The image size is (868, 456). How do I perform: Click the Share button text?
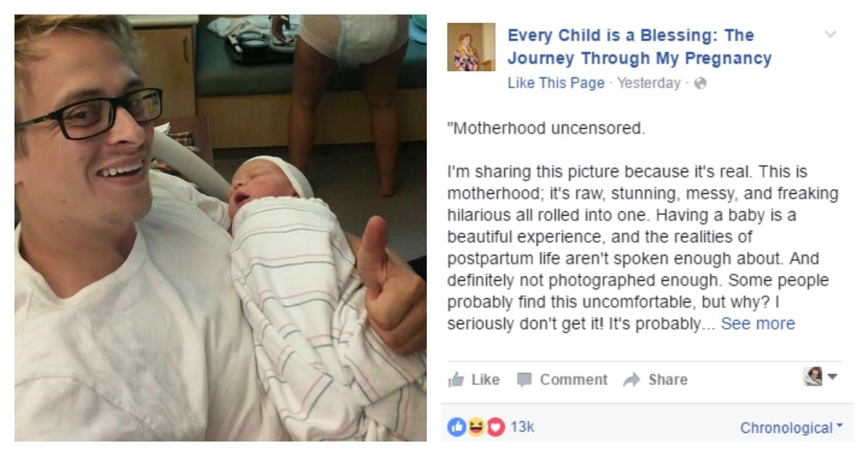point(668,380)
